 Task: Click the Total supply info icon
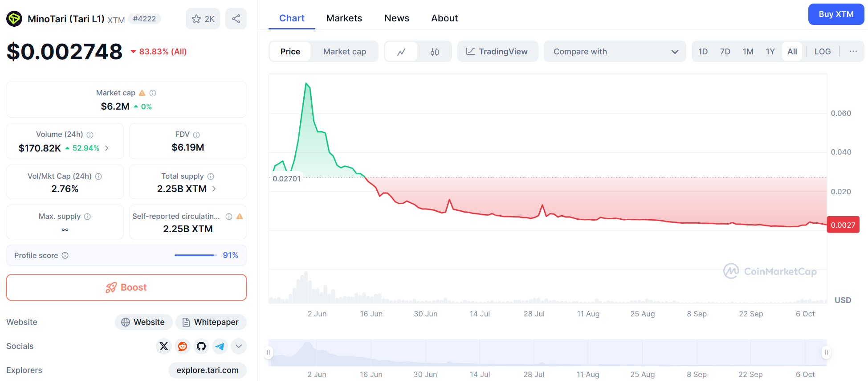[x=211, y=176]
